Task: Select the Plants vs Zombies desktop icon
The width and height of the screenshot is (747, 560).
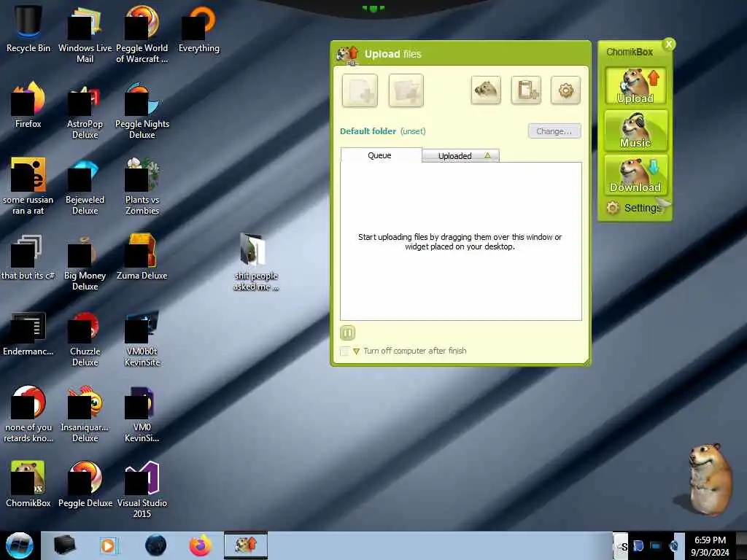Action: (x=142, y=186)
